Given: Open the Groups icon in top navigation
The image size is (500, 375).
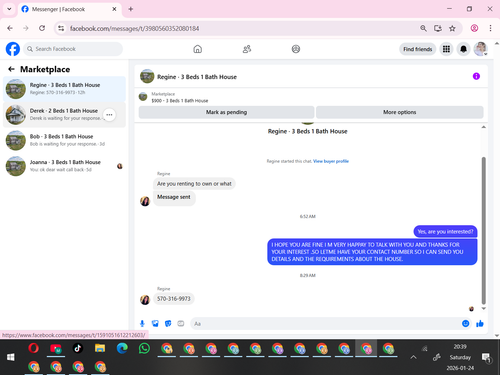Looking at the screenshot, I should pos(296,49).
